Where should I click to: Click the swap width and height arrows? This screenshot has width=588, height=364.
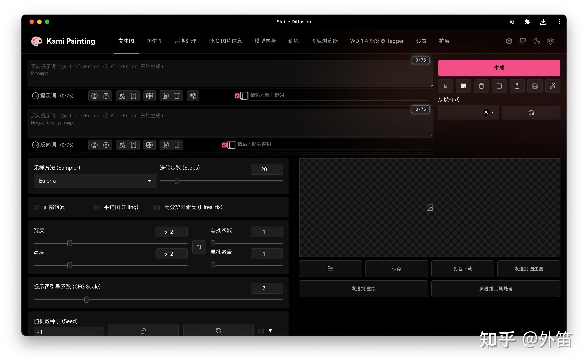pos(199,247)
